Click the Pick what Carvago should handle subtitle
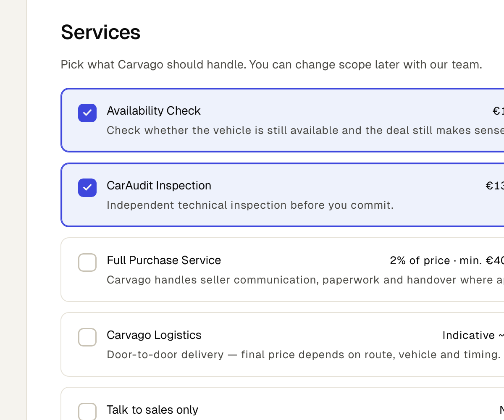The image size is (504, 420). point(271,65)
